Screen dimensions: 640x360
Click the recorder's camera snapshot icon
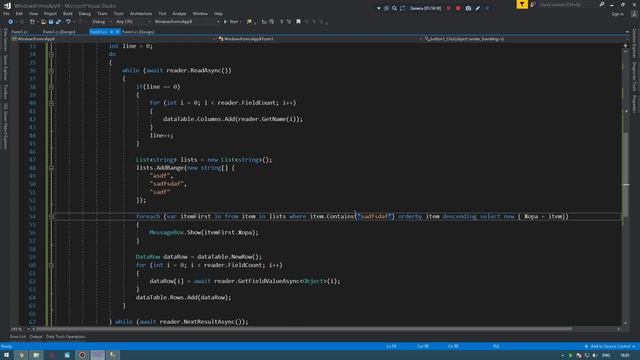[468, 8]
